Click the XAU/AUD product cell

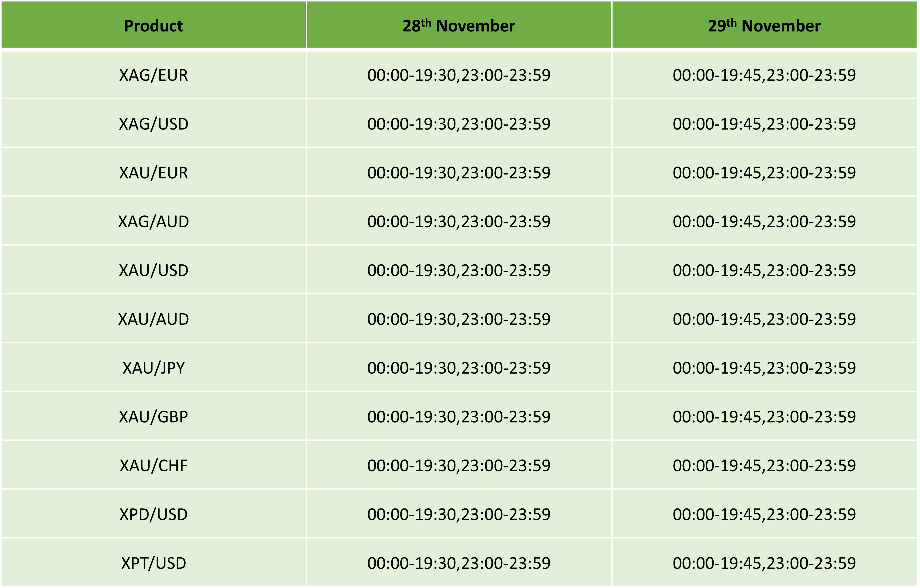pyautogui.click(x=153, y=319)
